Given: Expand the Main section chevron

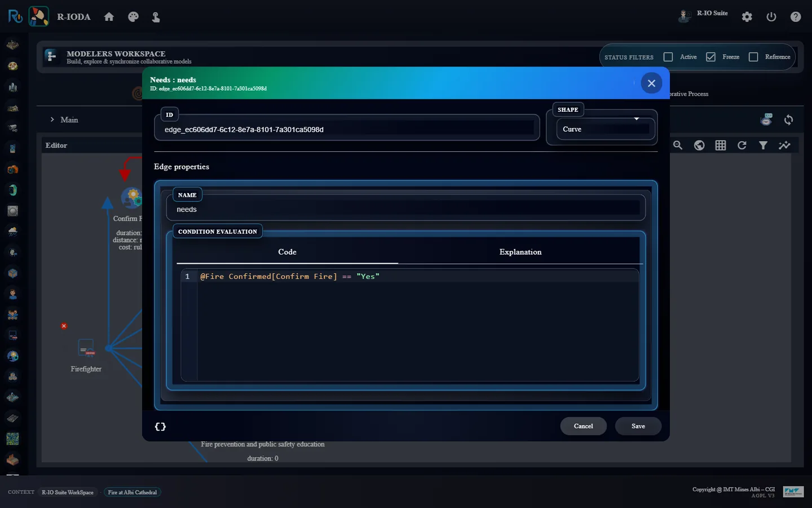Looking at the screenshot, I should coord(52,120).
